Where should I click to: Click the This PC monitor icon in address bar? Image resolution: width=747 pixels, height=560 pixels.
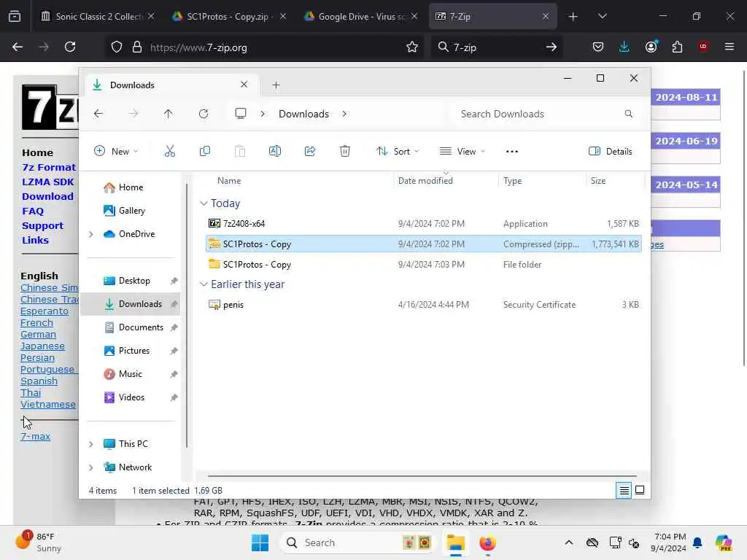click(241, 114)
